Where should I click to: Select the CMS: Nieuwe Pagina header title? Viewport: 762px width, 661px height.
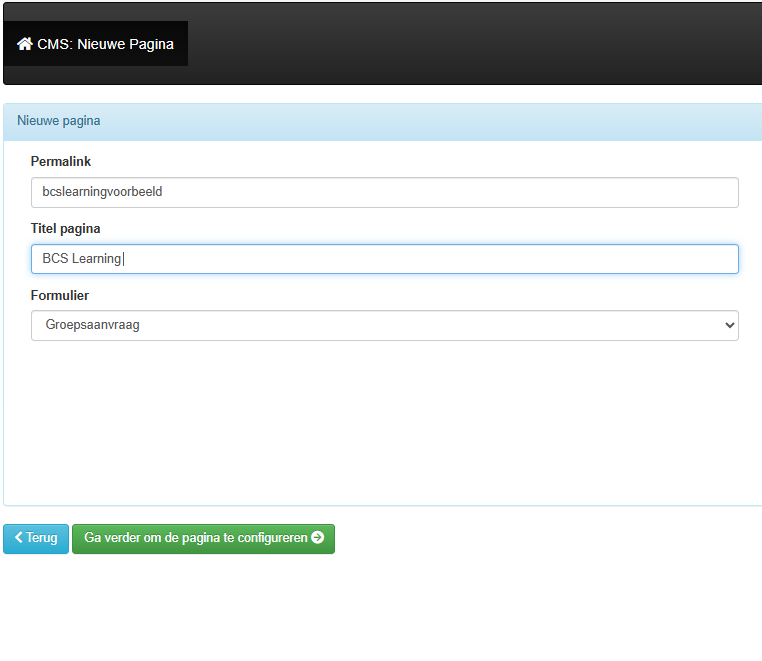[x=105, y=44]
